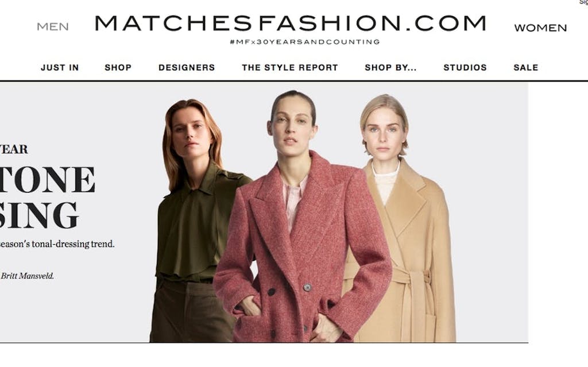Click the MATCHESFASHION.COM logo
The height and width of the screenshot is (367, 588).
click(291, 24)
